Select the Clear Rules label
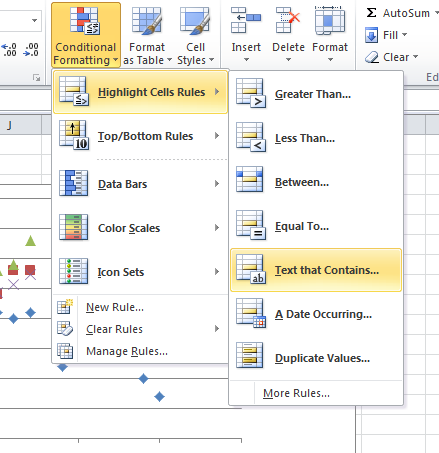 click(114, 329)
